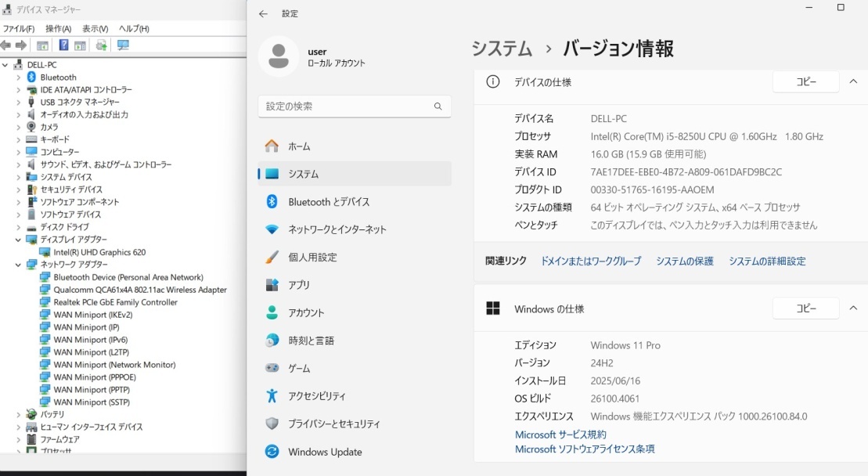Viewport: 868px width, 476px height.
Task: Select WAN Miniport (SSTP) entry
Action: 92,402
